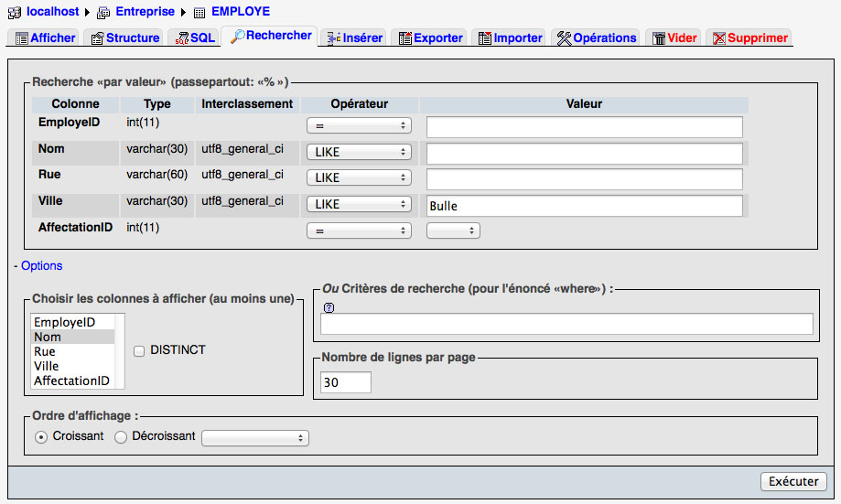Select the Croissant radio button
This screenshot has height=504, width=841.
coord(41,437)
